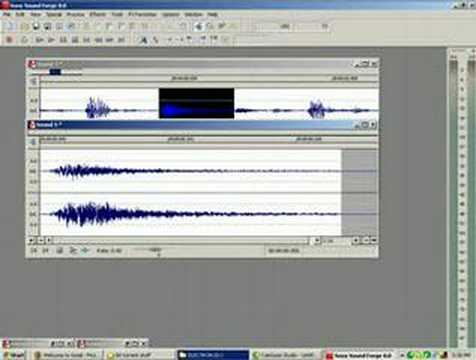Click the Save toolbar icon

tap(36, 26)
